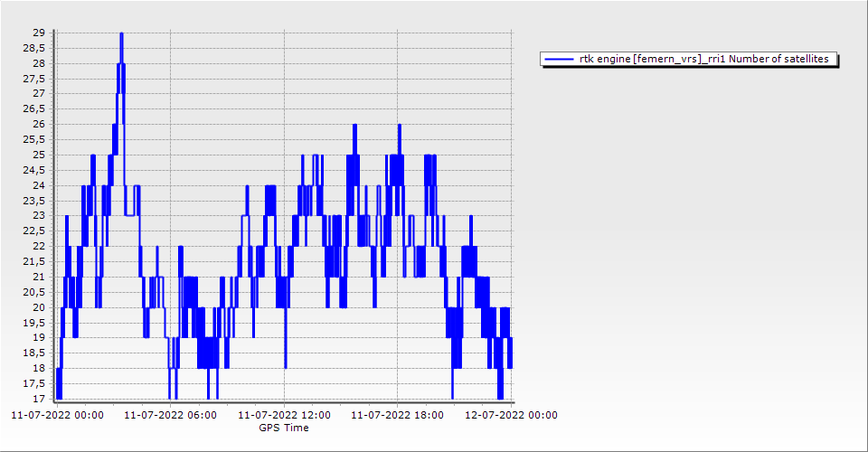
Task: Click the y-axis value 29
Action: tap(39, 33)
